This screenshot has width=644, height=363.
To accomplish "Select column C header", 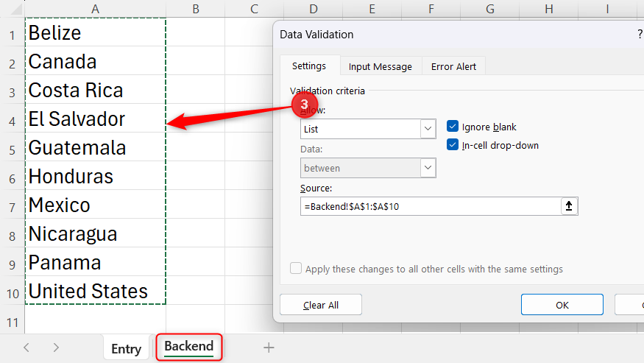I will tap(254, 9).
